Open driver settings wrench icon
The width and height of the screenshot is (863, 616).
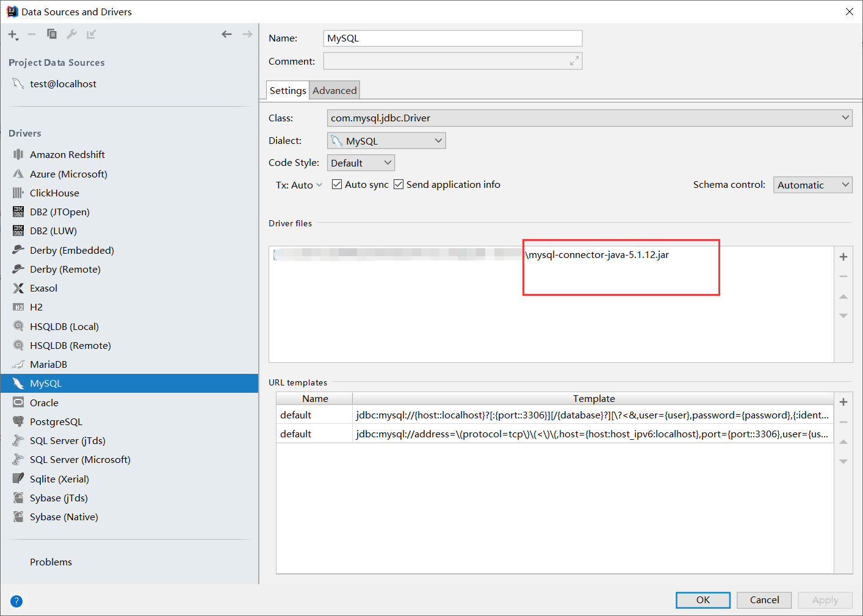pos(71,34)
